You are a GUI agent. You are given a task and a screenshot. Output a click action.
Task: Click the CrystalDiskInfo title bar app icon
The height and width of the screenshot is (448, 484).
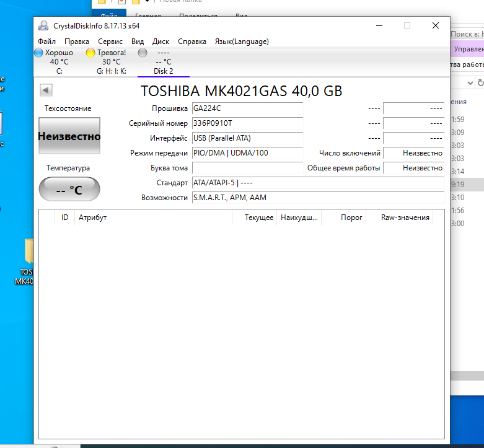click(43, 25)
